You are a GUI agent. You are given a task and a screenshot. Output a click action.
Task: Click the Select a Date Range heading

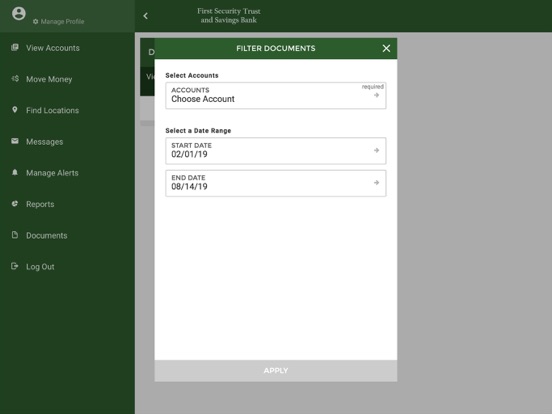[198, 131]
